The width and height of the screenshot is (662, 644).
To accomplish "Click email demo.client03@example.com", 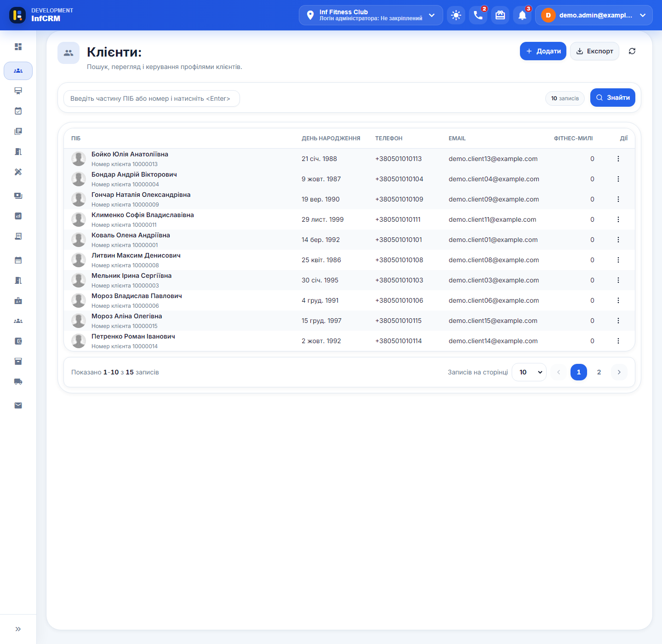I will click(x=494, y=280).
